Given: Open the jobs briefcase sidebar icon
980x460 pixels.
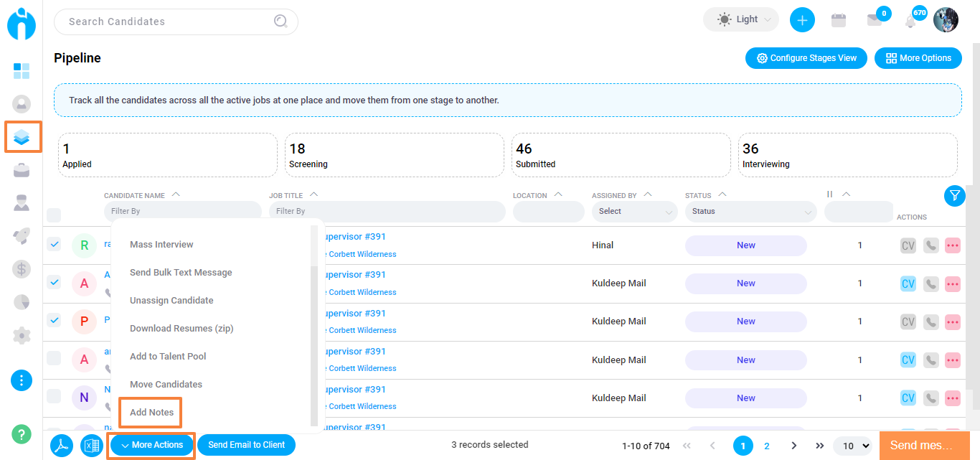Looking at the screenshot, I should tap(22, 170).
